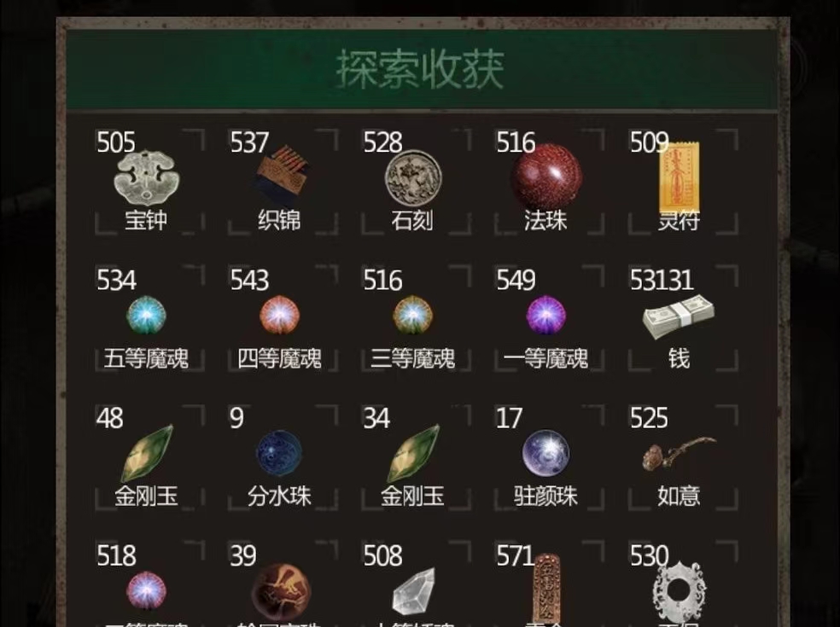The image size is (840, 627).
Task: Select the purple 一等魔魂 soul orb
Action: tap(545, 316)
